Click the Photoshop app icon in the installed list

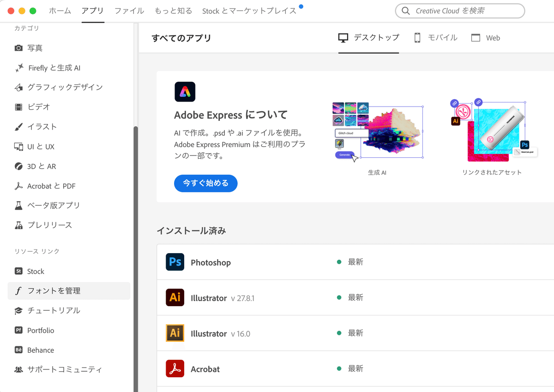(x=175, y=262)
